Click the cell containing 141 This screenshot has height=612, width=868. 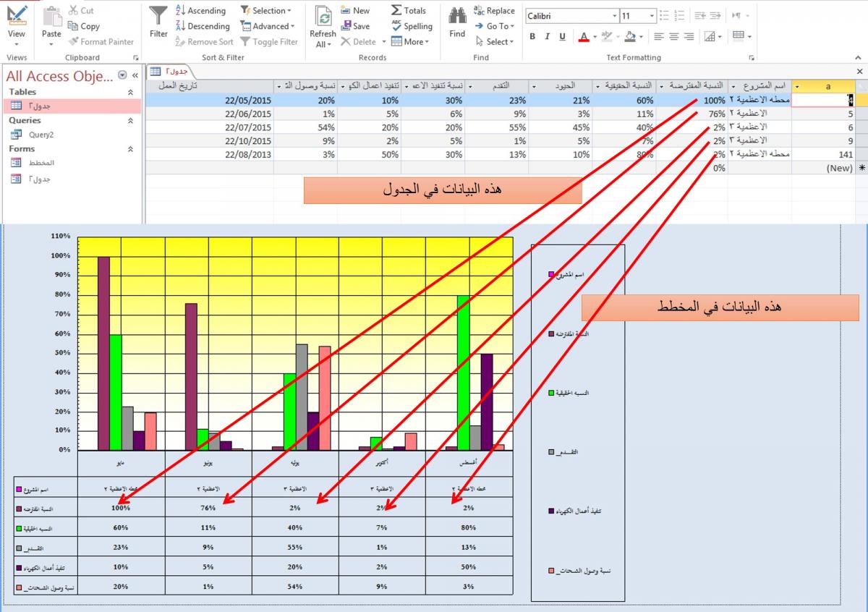point(823,154)
